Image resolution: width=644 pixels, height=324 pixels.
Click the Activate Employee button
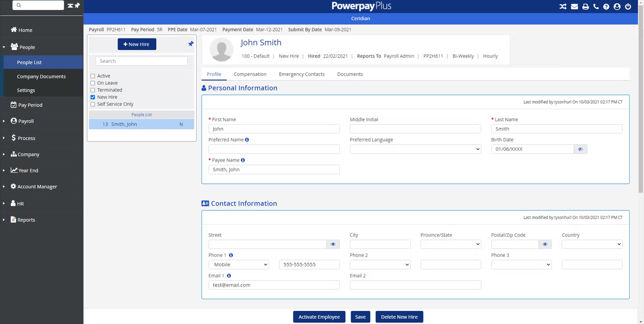pyautogui.click(x=319, y=317)
